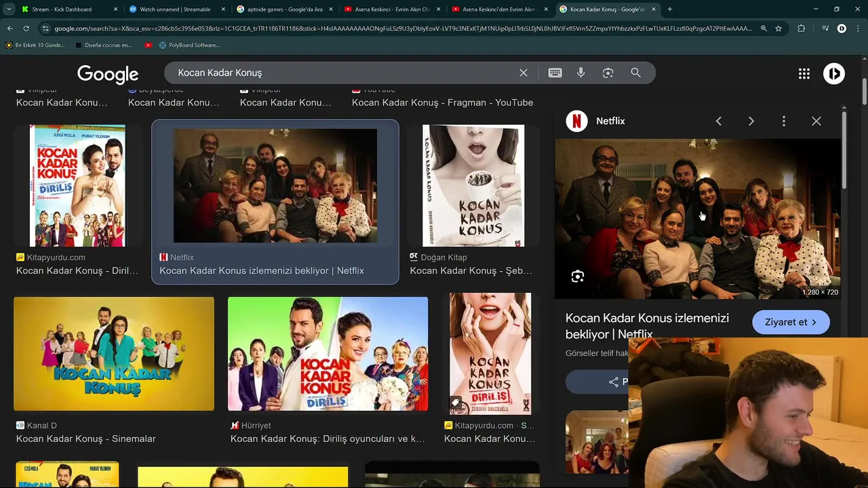The image size is (868, 488).
Task: Click the share button in preview panel
Action: coord(597,382)
